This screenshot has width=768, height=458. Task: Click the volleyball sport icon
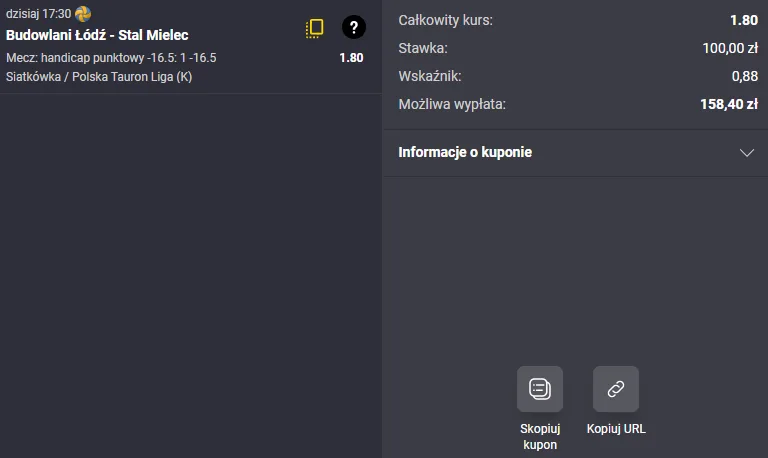(83, 14)
